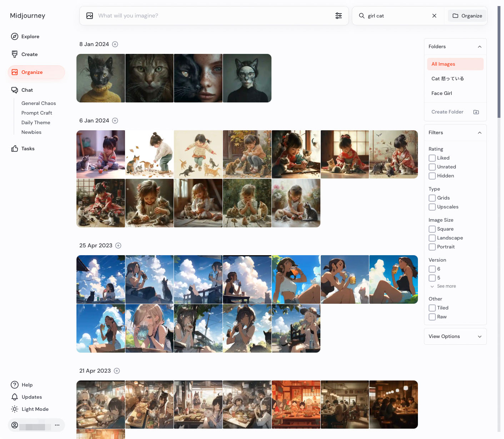Click plus icon beside 25 Apr 2023
The image size is (504, 439).
click(x=118, y=246)
